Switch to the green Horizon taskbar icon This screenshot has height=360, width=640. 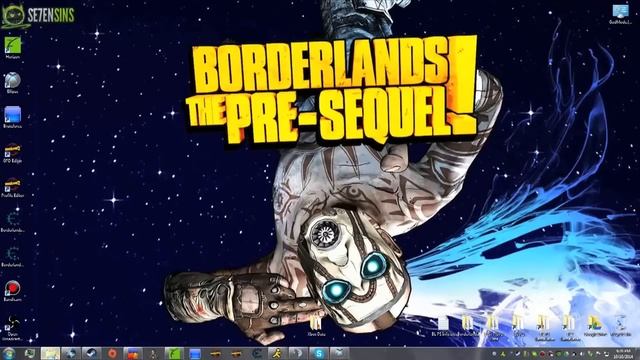tap(174, 353)
